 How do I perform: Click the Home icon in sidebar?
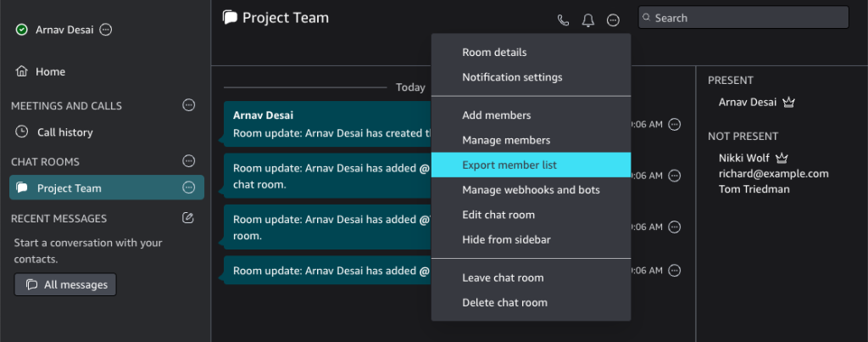point(22,72)
